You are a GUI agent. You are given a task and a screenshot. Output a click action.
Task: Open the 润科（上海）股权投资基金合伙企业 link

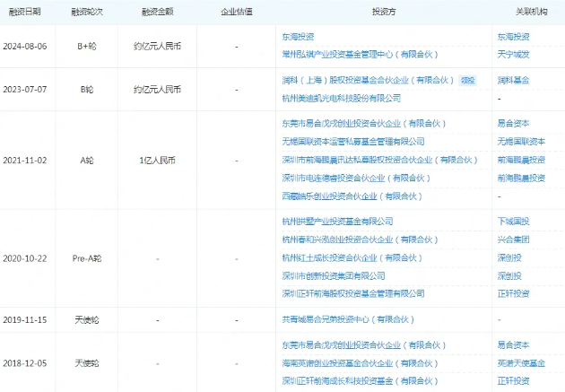point(368,80)
